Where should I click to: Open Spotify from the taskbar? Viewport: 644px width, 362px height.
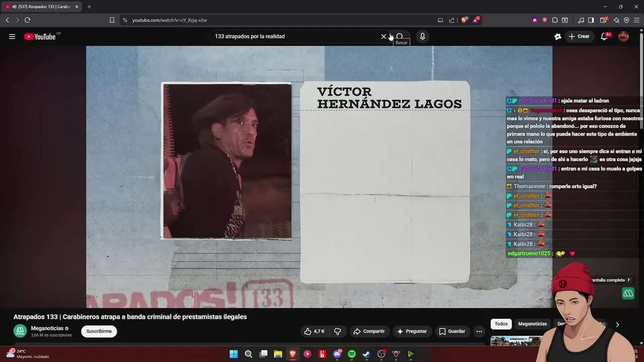click(352, 354)
